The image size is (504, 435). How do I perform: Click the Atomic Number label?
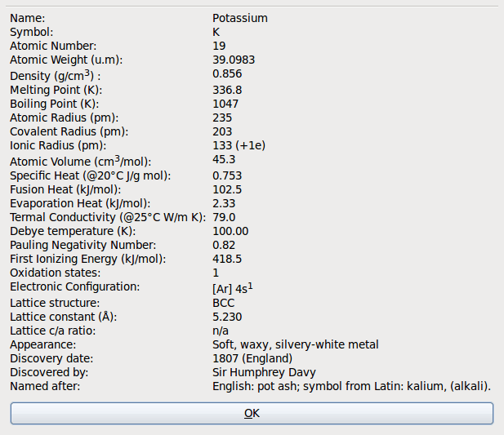[x=53, y=46]
